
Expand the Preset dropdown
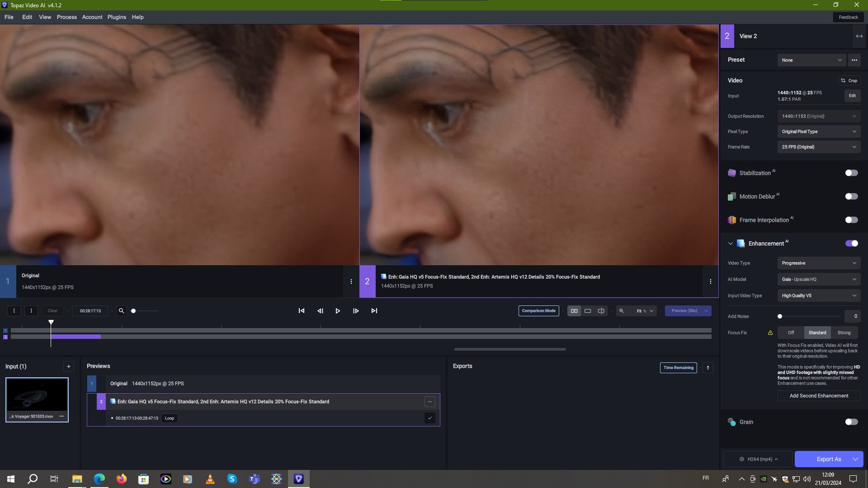pyautogui.click(x=811, y=60)
